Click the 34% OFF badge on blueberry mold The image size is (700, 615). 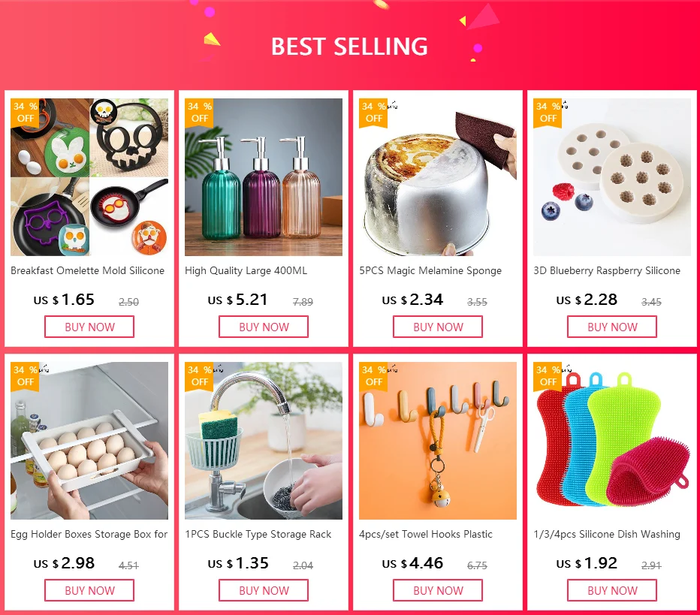(548, 113)
